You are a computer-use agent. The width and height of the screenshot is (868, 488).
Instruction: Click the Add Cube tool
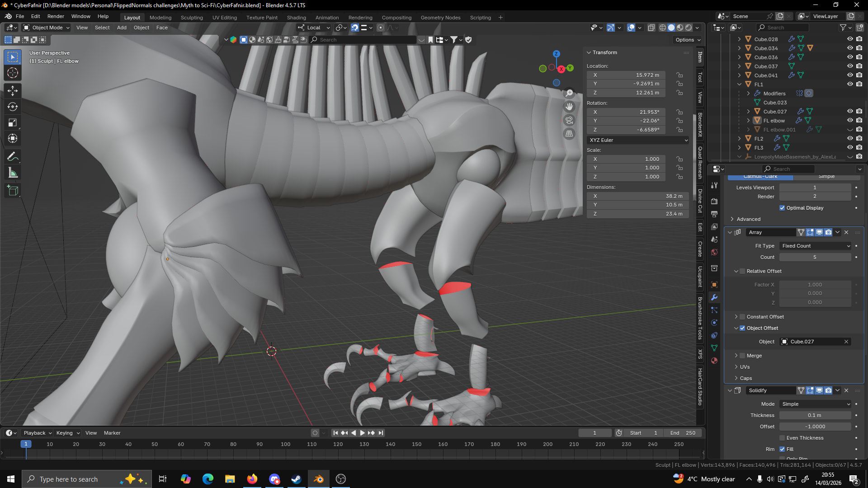click(x=13, y=191)
